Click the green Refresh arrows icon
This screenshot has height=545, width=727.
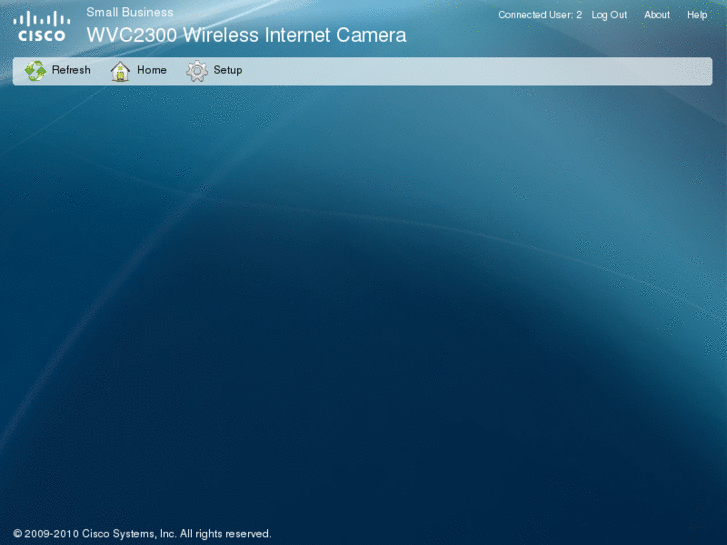click(x=35, y=71)
